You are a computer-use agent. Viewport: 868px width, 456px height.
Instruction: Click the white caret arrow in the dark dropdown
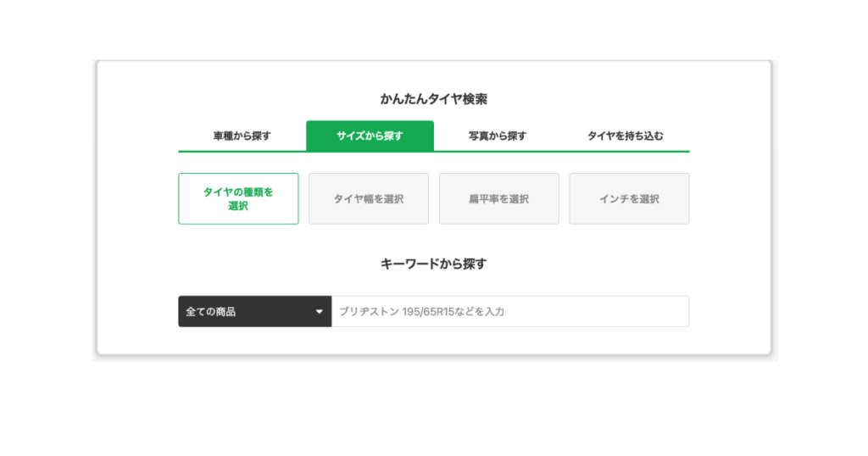pos(320,312)
